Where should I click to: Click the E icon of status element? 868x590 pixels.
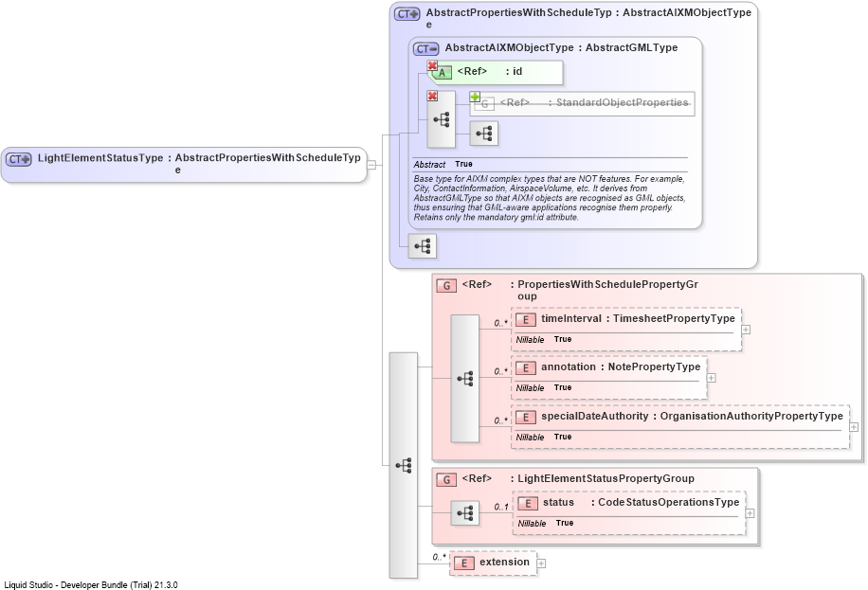pos(528,503)
